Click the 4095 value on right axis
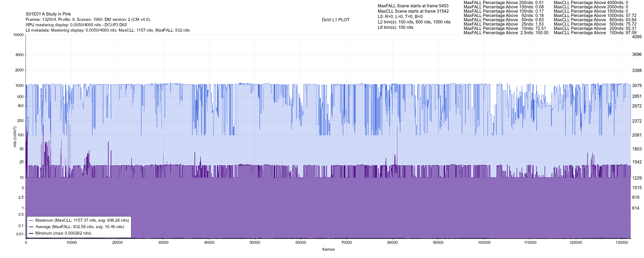Viewport: 644px width, 258px height. [637, 37]
